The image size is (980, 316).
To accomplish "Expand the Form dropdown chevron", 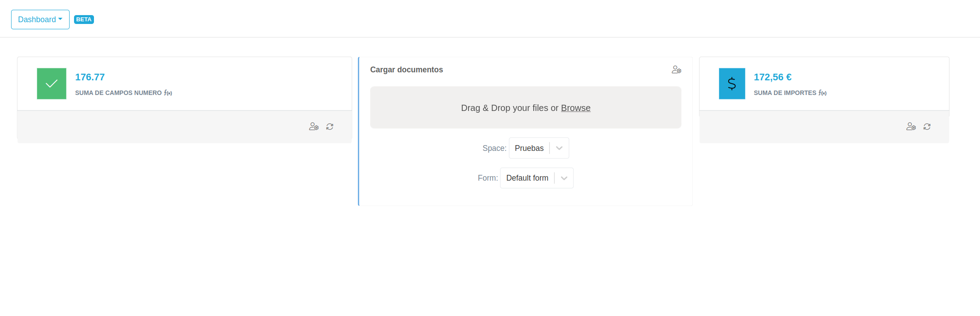I will (564, 178).
